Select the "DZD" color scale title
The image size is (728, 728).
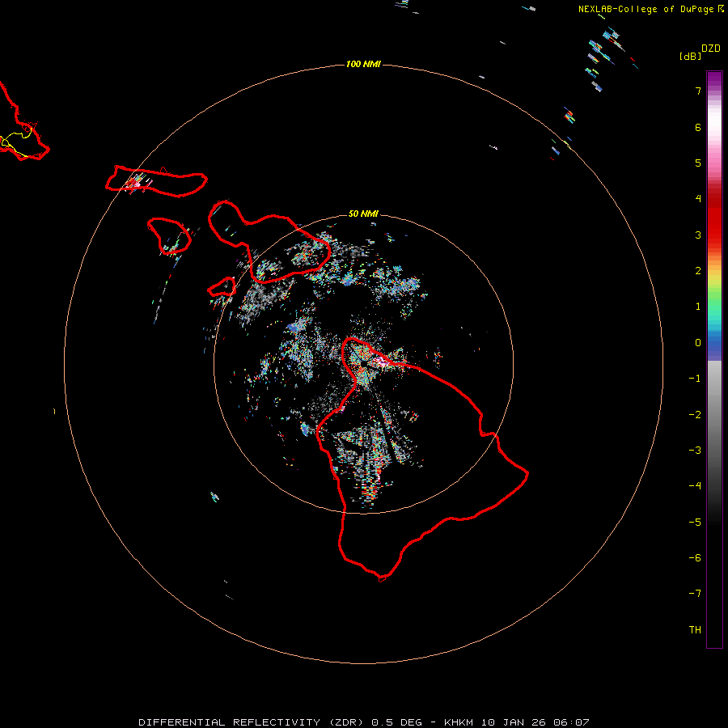[711, 49]
